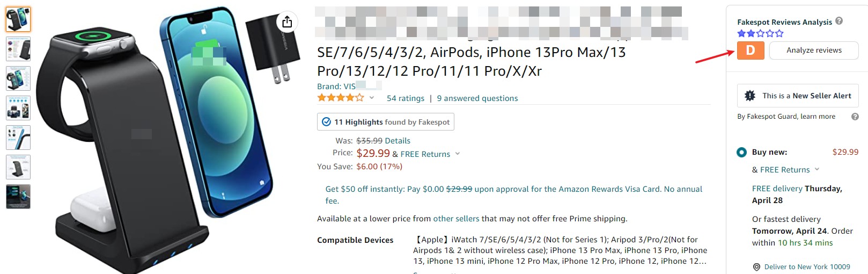
Task: Expand the star ratings dropdown arrow
Action: click(x=372, y=98)
